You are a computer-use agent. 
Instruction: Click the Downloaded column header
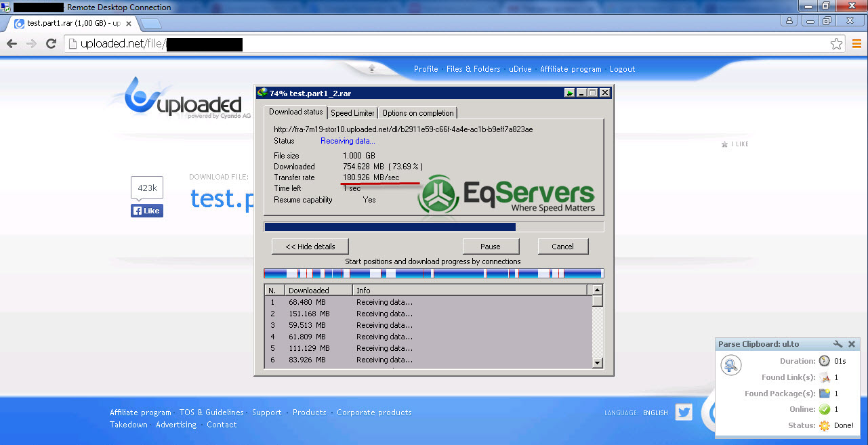coord(317,291)
